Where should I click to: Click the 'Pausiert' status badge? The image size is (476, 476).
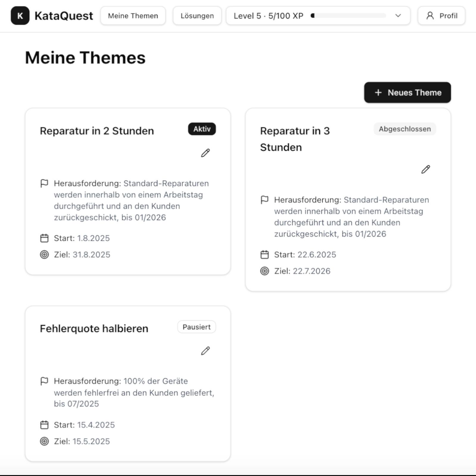click(196, 327)
